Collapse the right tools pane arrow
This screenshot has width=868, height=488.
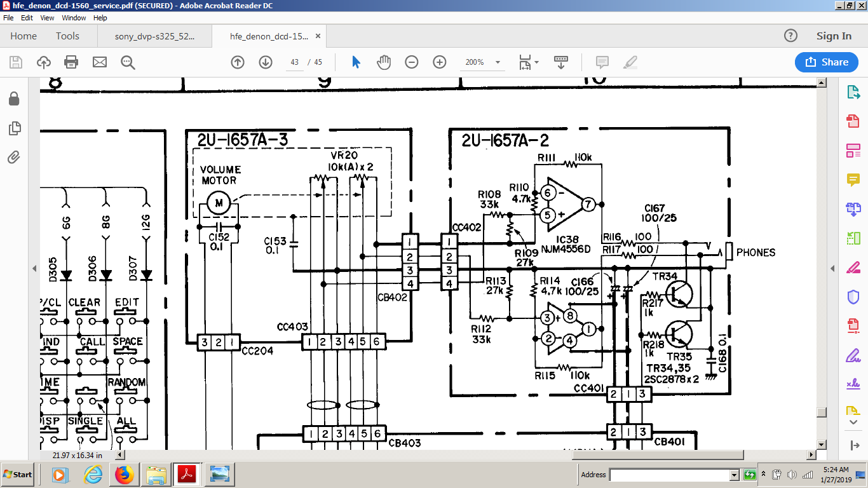pyautogui.click(x=853, y=445)
